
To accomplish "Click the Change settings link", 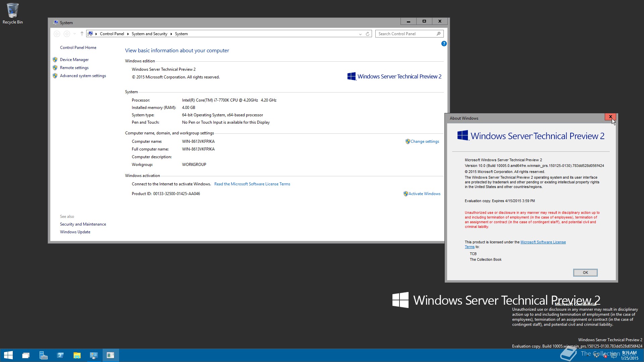I will (x=425, y=141).
